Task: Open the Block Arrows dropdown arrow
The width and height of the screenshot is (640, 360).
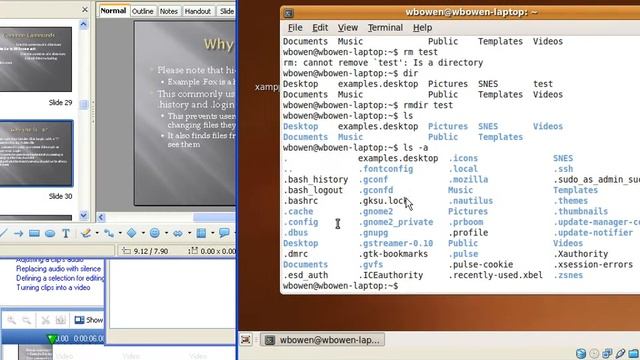Action: tap(189, 233)
